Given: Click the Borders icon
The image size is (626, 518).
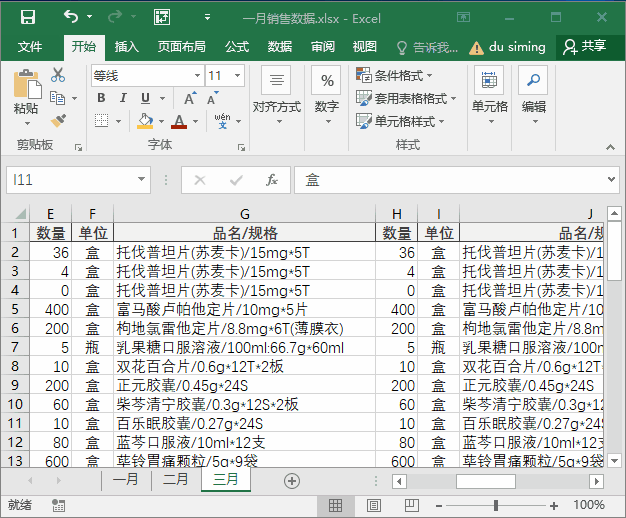Looking at the screenshot, I should tap(101, 121).
